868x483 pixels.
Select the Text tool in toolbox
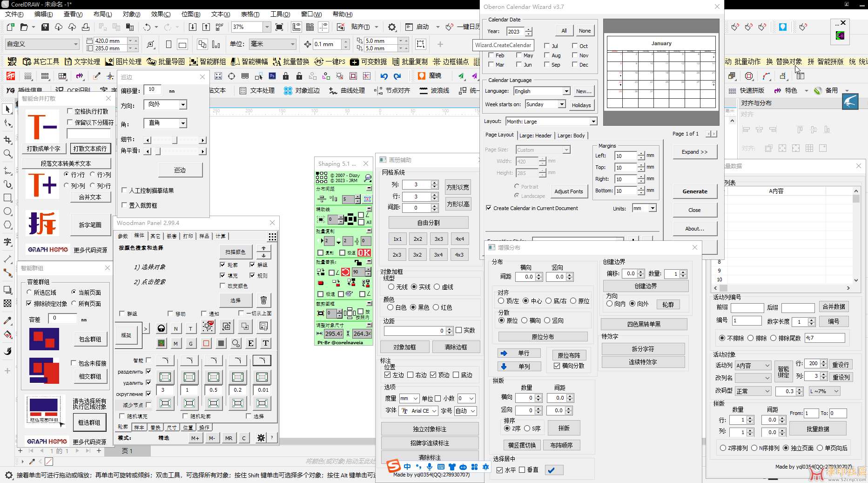pyautogui.click(x=7, y=242)
